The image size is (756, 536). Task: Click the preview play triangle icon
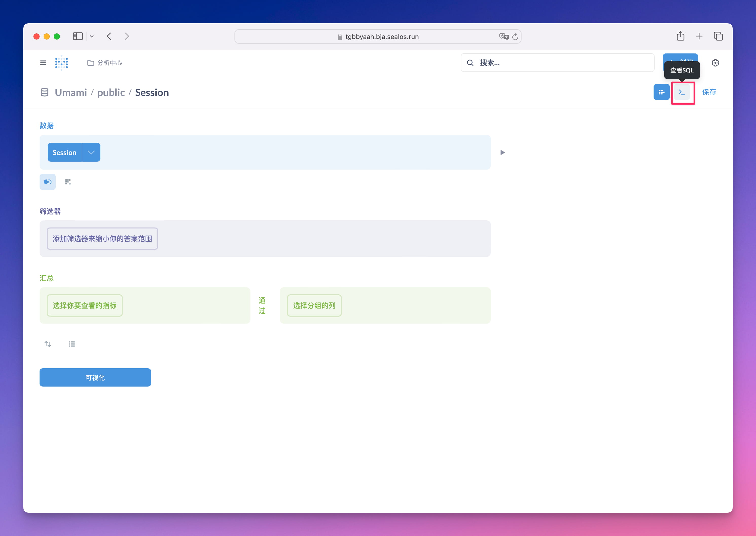[x=502, y=152]
